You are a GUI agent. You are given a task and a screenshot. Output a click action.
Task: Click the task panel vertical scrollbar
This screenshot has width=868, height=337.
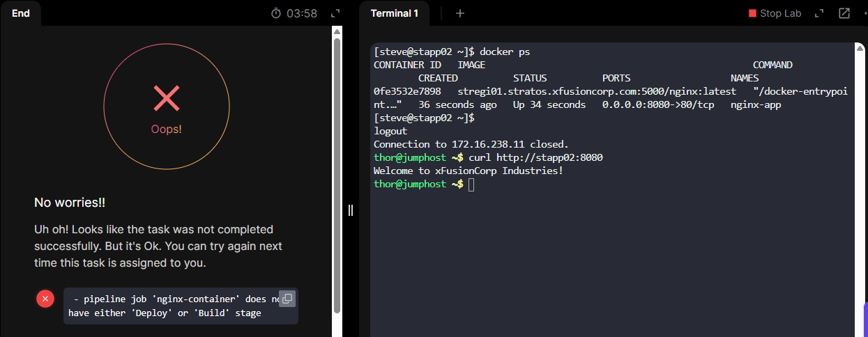(x=337, y=174)
